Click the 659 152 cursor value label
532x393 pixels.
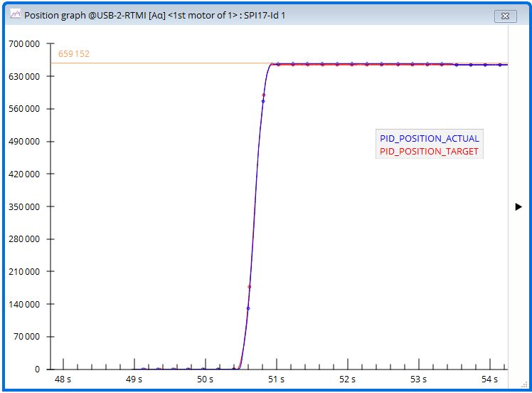click(x=74, y=53)
